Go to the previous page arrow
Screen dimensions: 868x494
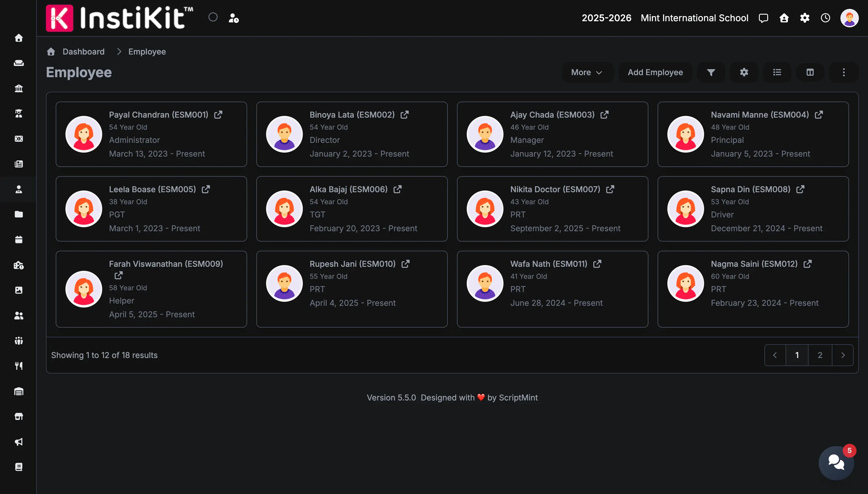tap(775, 355)
